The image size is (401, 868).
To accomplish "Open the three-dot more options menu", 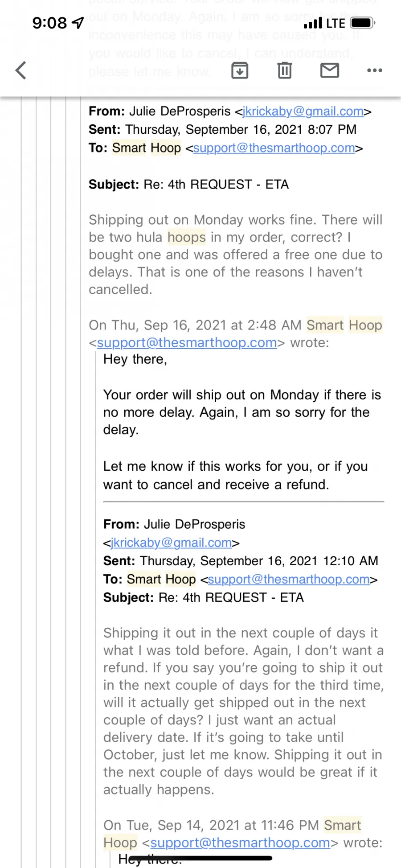I will pyautogui.click(x=375, y=70).
